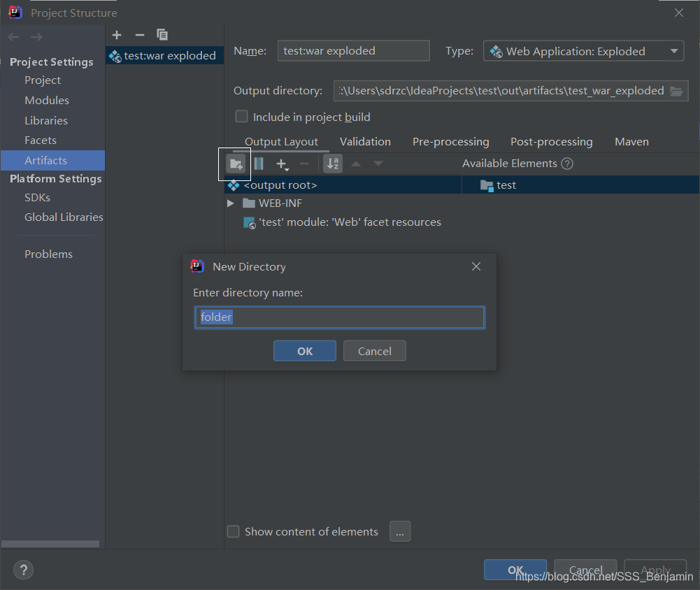The height and width of the screenshot is (590, 700).
Task: Select test in Available Elements
Action: [x=580, y=185]
